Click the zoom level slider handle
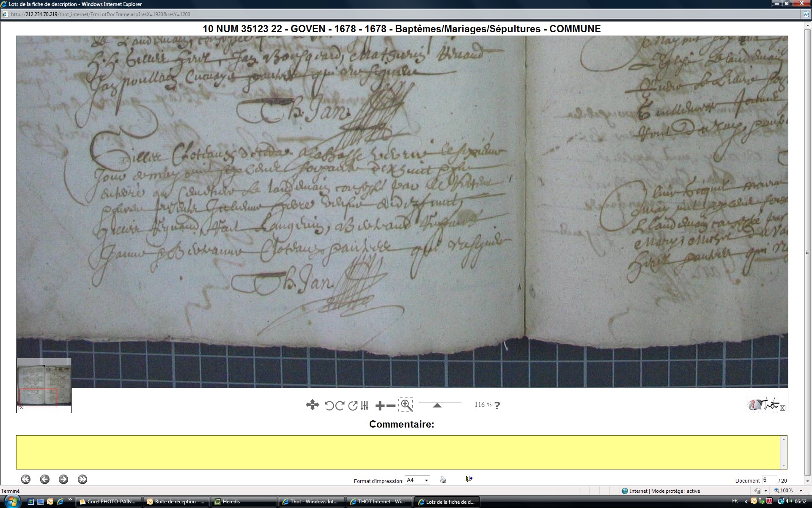Viewport: 812px width, 508px height. (437, 406)
